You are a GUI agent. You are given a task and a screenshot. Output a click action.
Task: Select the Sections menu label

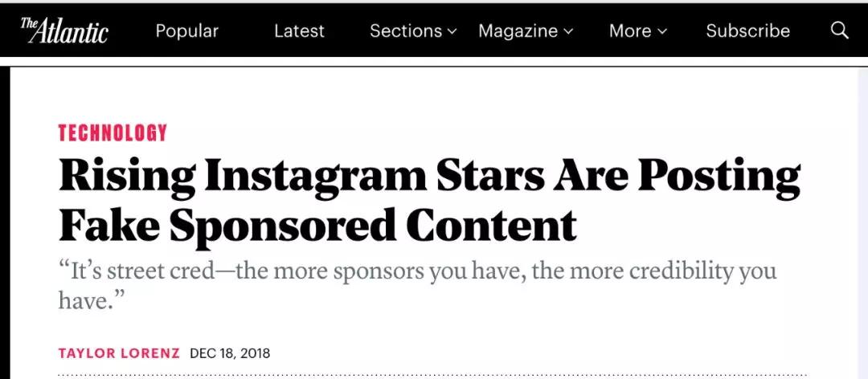[406, 31]
